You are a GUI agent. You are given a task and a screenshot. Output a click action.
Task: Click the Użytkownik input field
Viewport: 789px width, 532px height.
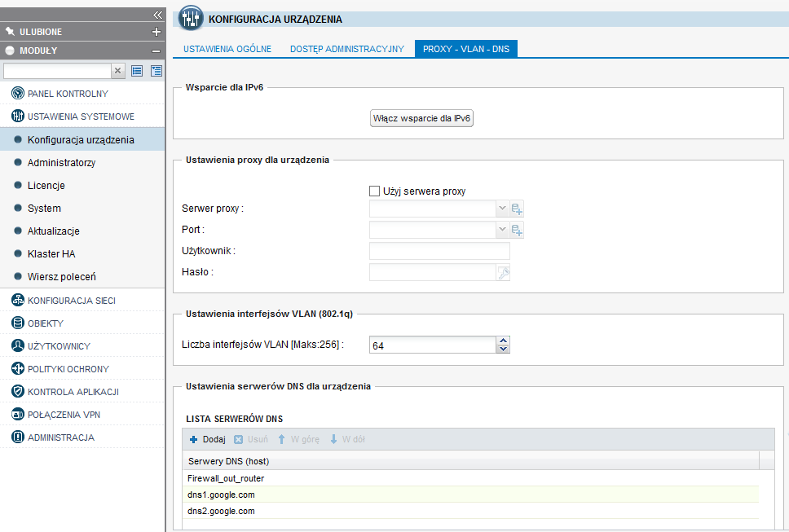[439, 251]
